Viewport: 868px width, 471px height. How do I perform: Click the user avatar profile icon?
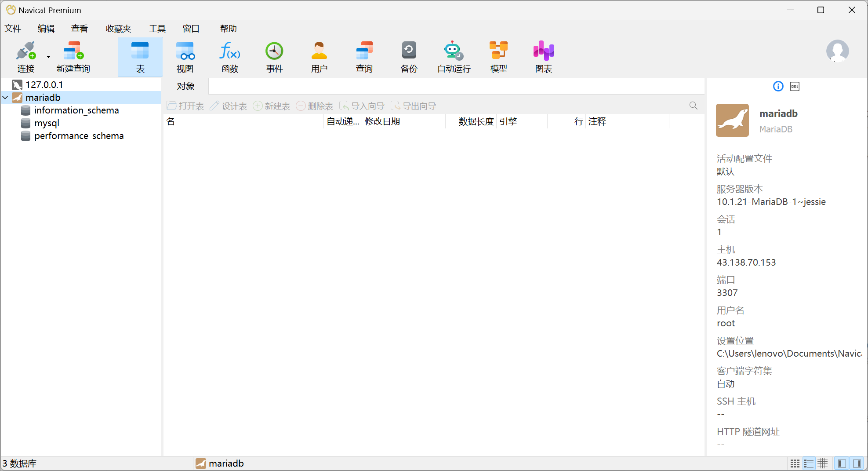pyautogui.click(x=838, y=51)
